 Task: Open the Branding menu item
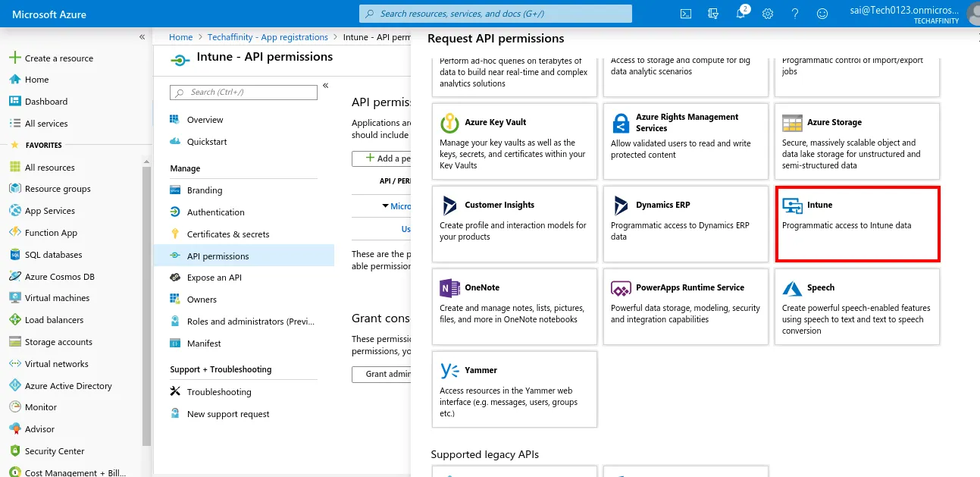click(x=196, y=190)
